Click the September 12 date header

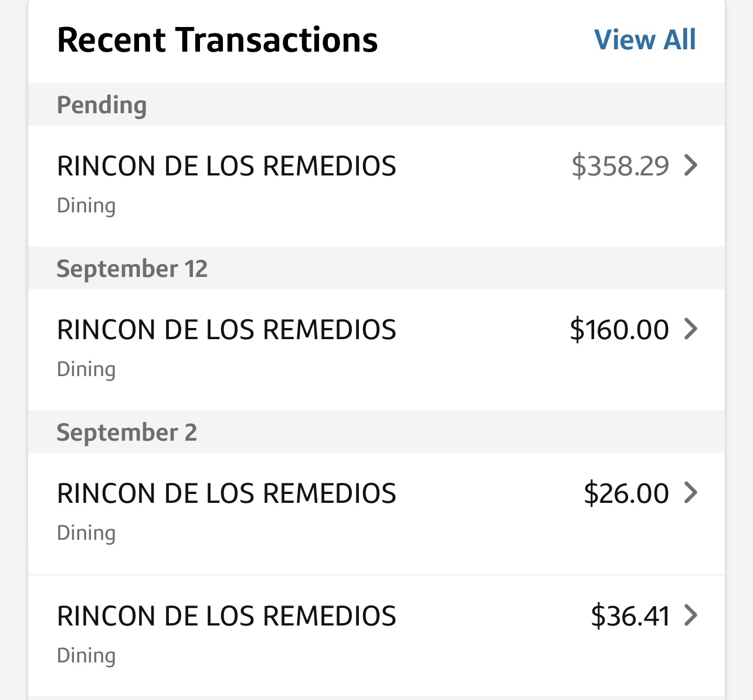coord(132,269)
